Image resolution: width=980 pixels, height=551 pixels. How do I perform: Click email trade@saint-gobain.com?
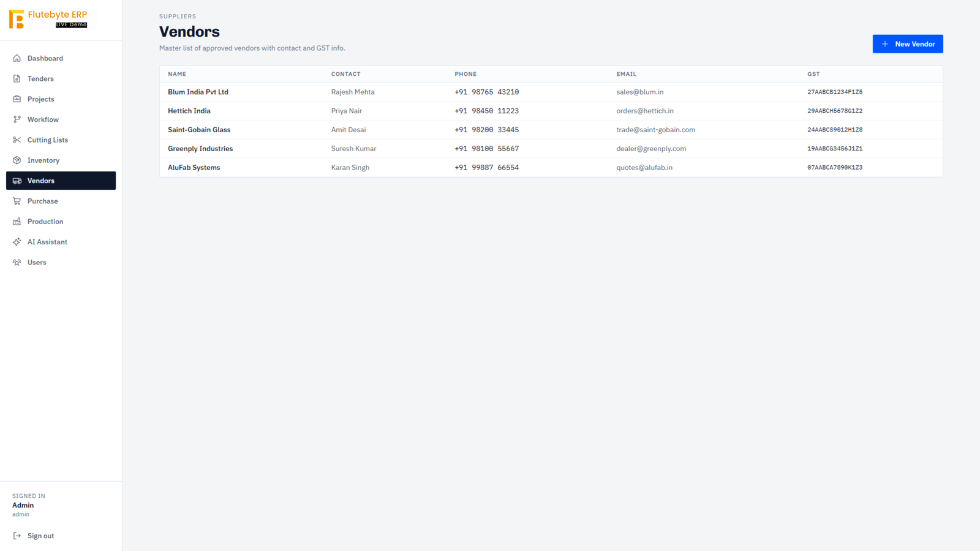(656, 130)
